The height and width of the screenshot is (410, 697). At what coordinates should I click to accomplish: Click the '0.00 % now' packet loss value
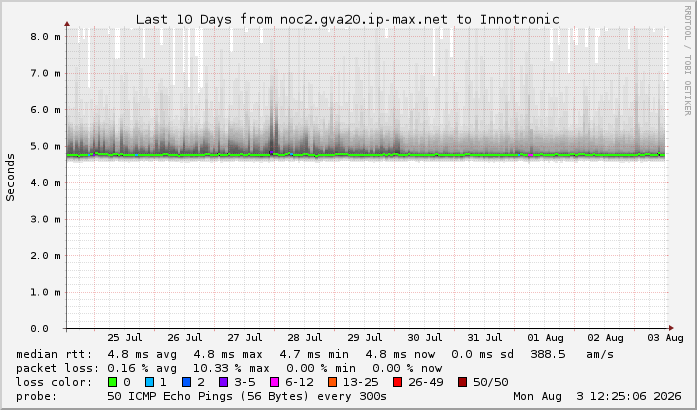point(407,368)
